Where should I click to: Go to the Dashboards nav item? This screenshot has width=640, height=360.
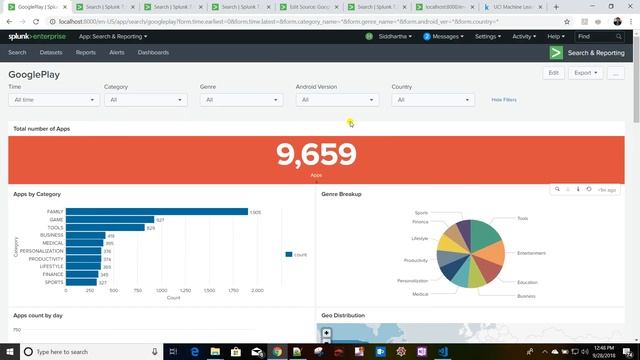pos(153,52)
